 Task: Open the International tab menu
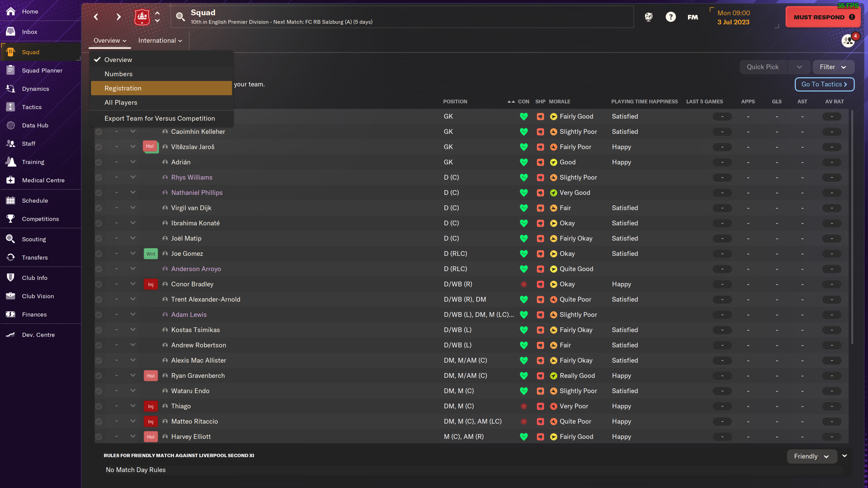(x=160, y=41)
